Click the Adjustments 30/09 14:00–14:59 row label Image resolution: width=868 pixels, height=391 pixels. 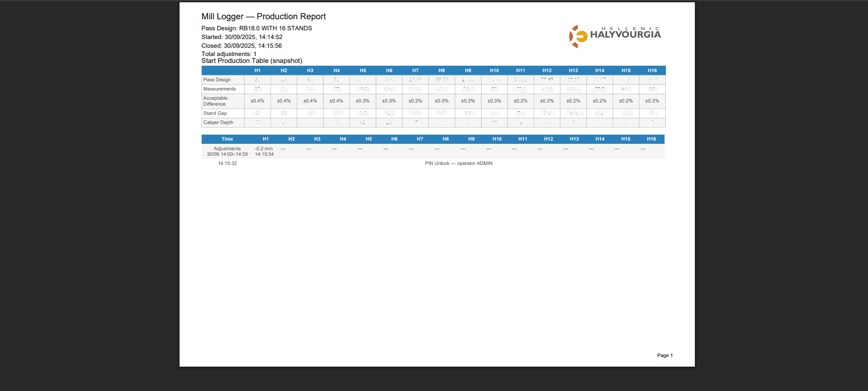(x=227, y=152)
